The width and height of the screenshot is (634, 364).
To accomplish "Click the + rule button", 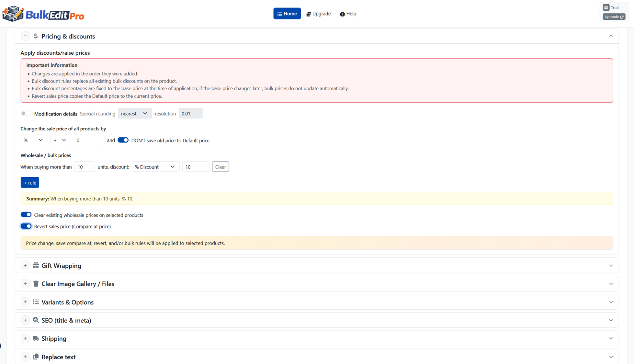I will 30,182.
